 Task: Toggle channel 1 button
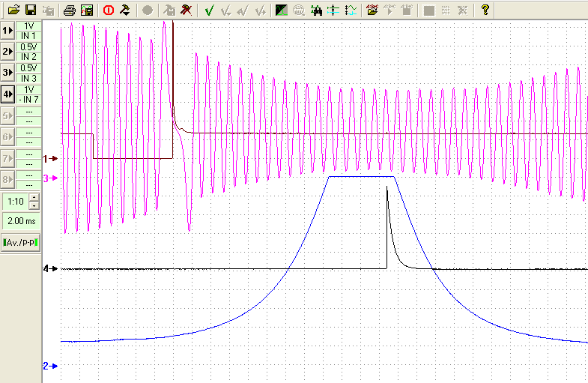coord(7,31)
